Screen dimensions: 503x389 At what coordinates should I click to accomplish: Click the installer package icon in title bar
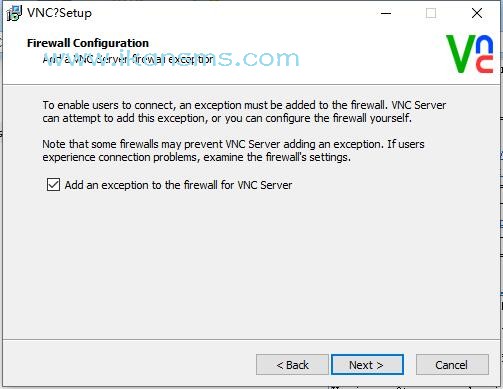pyautogui.click(x=14, y=13)
